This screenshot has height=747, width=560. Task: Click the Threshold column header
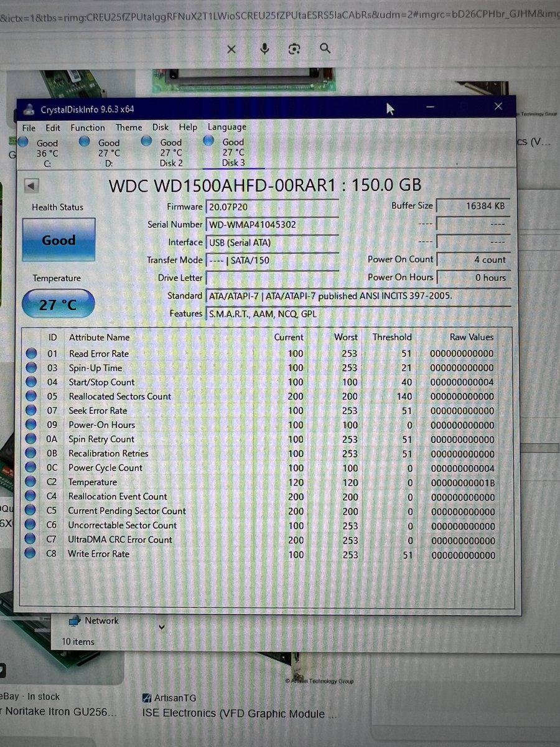(392, 337)
